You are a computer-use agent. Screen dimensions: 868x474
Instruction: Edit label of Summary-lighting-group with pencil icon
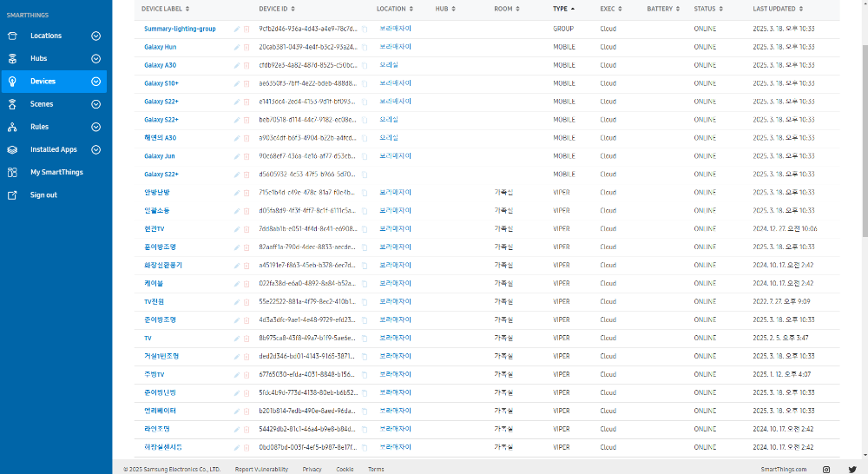pos(236,30)
